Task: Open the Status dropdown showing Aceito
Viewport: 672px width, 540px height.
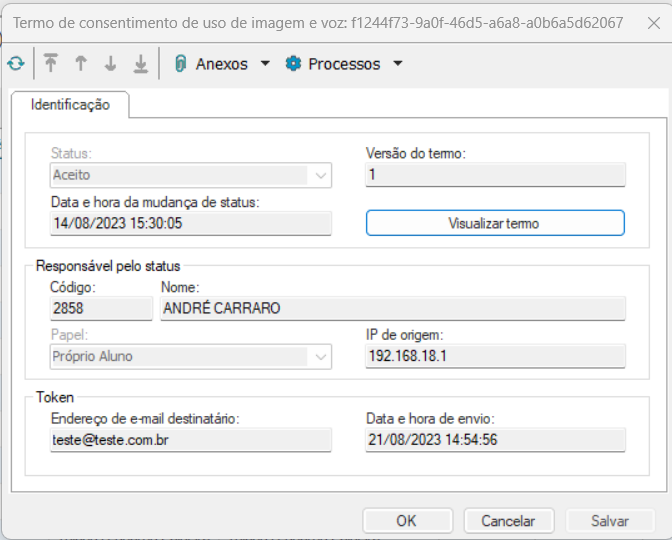Action: pos(191,175)
